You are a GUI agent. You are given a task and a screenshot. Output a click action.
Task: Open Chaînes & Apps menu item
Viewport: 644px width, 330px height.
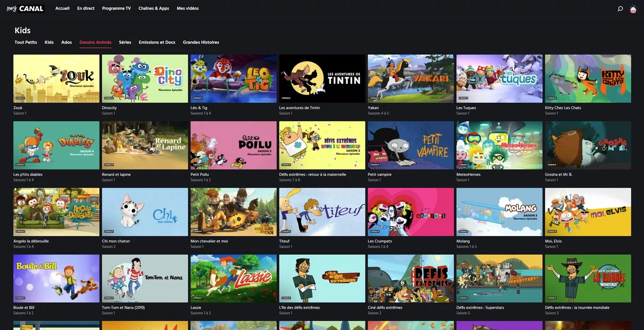tap(153, 9)
